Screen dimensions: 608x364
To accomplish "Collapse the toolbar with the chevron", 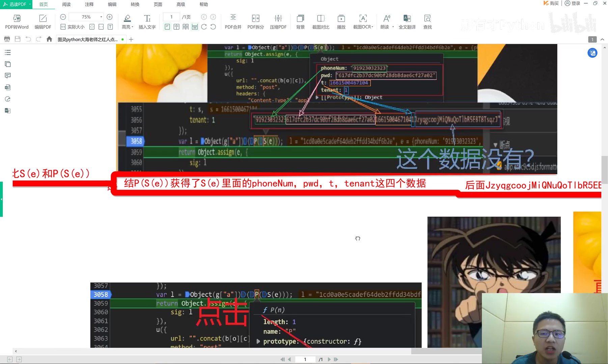I will point(602,39).
